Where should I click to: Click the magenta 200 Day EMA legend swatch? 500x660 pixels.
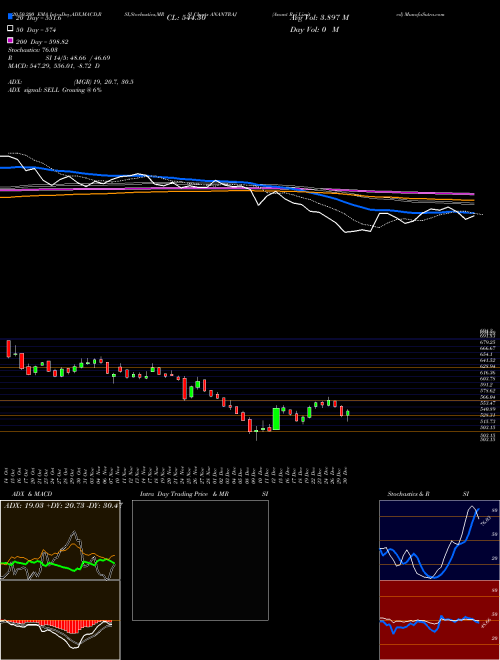10,41
